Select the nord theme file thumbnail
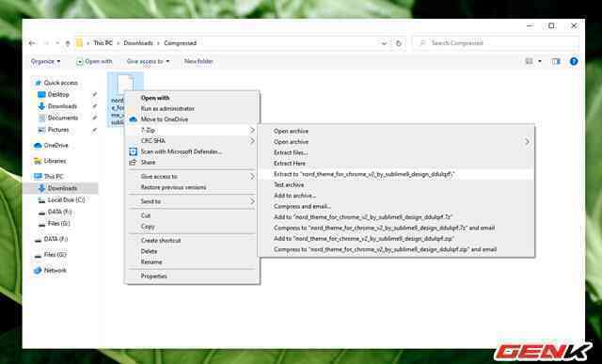 pos(125,83)
